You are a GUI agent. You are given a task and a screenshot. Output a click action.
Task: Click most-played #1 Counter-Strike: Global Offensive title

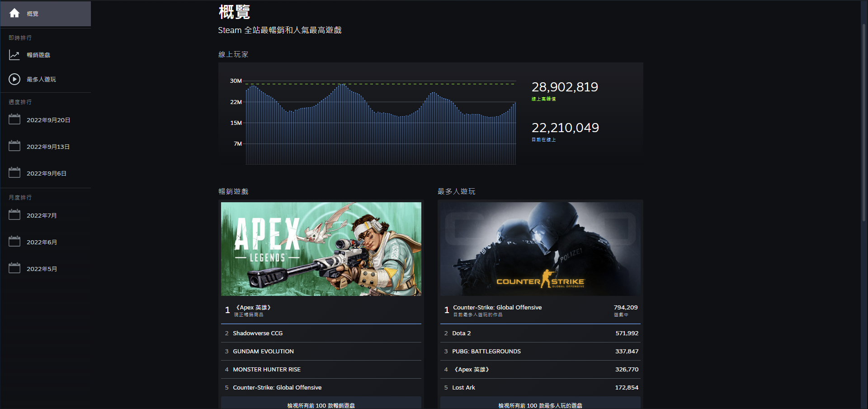click(x=497, y=307)
